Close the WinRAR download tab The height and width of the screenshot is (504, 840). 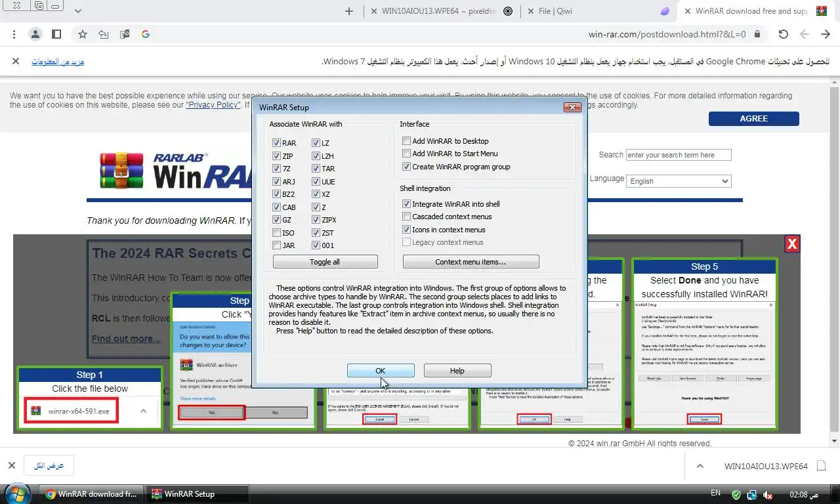coord(687,11)
